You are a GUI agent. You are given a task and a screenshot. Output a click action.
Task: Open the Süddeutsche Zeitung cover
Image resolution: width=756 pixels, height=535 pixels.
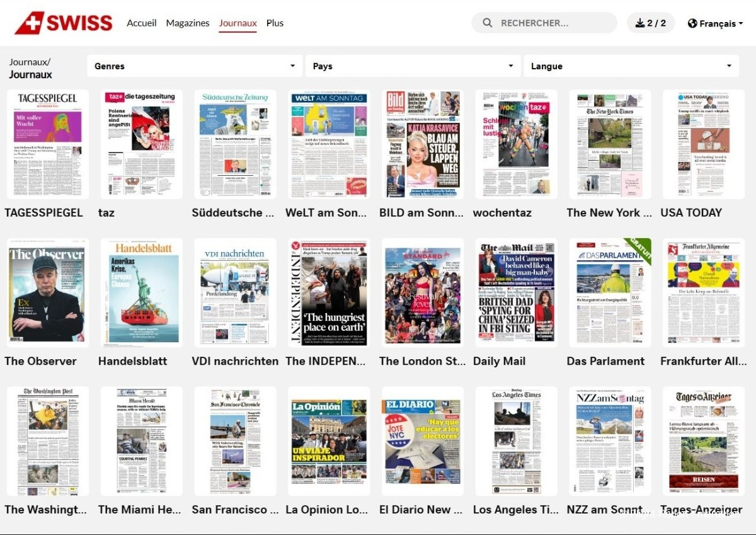236,144
